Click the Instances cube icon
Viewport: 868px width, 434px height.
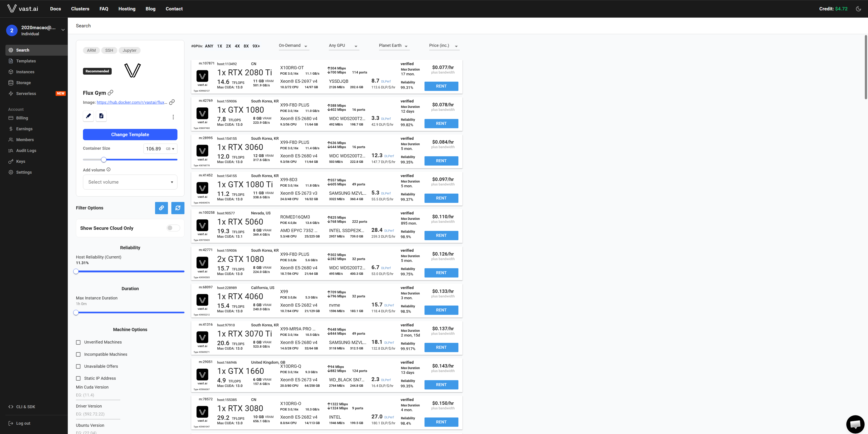tap(11, 72)
